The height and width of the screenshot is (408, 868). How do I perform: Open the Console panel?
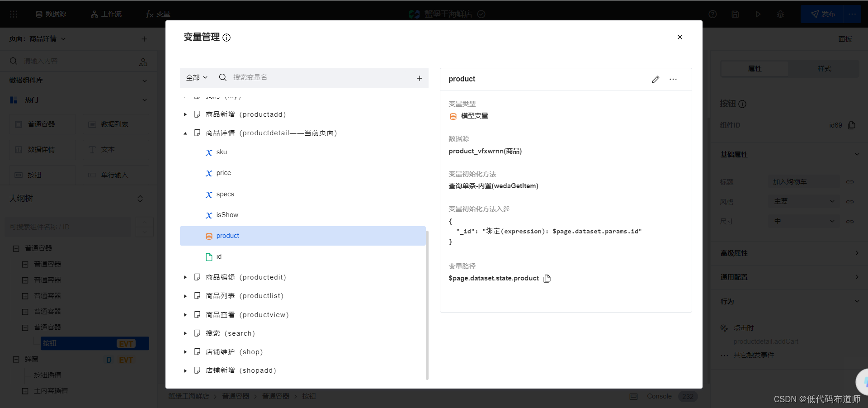point(659,396)
